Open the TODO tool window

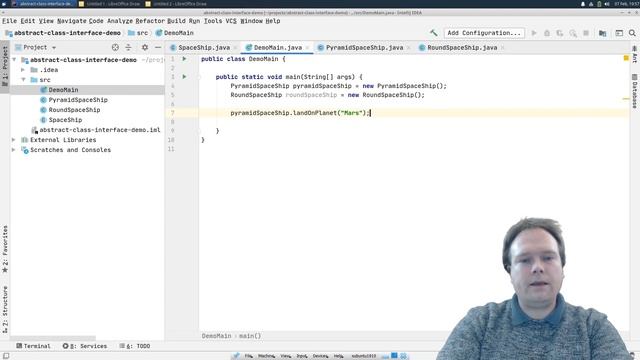pyautogui.click(x=135, y=346)
